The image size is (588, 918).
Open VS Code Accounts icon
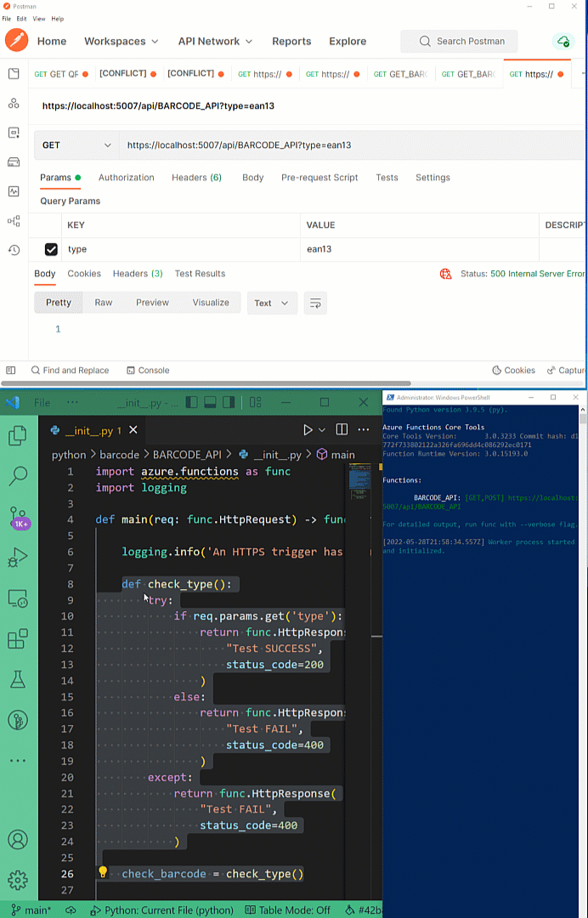[18, 840]
